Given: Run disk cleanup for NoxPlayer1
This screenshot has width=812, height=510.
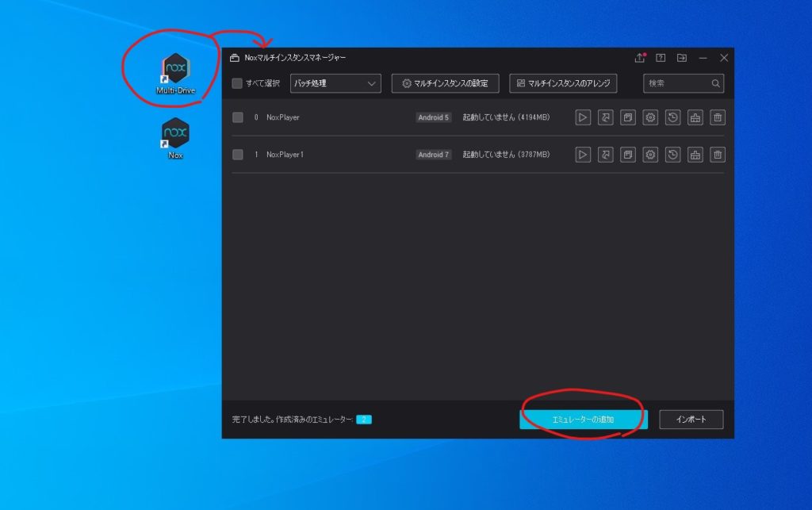Looking at the screenshot, I should [695, 155].
